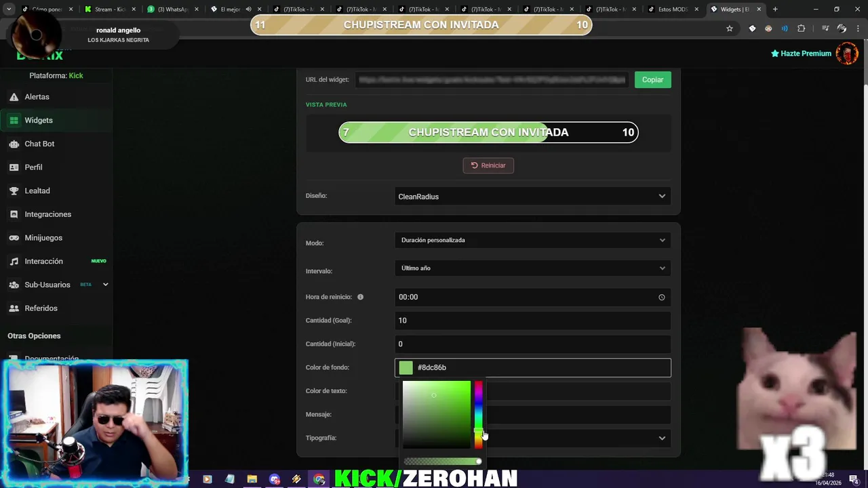Switch to the '(3) WhatsApp' browser tab
This screenshot has width=868, height=488.
(x=172, y=9)
